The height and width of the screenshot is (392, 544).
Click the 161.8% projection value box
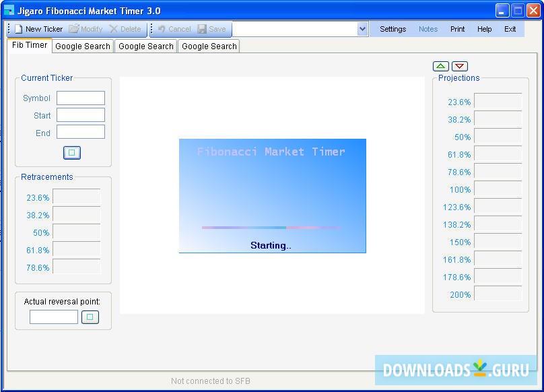click(498, 259)
